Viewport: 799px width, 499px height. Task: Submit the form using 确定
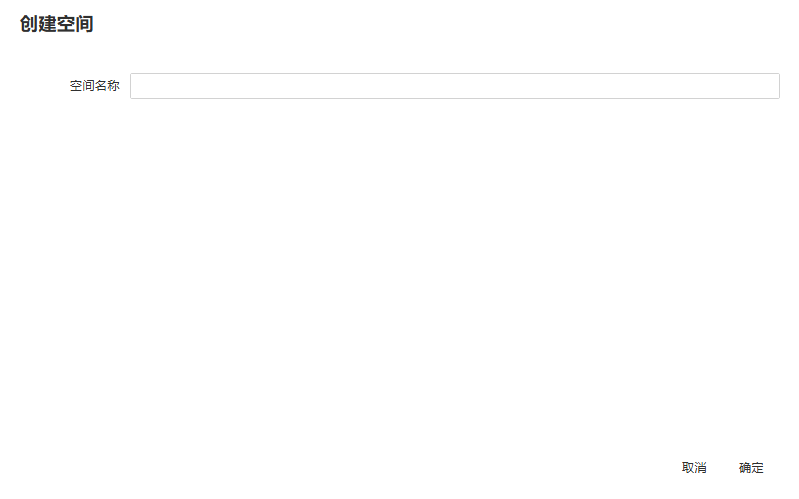pos(751,467)
